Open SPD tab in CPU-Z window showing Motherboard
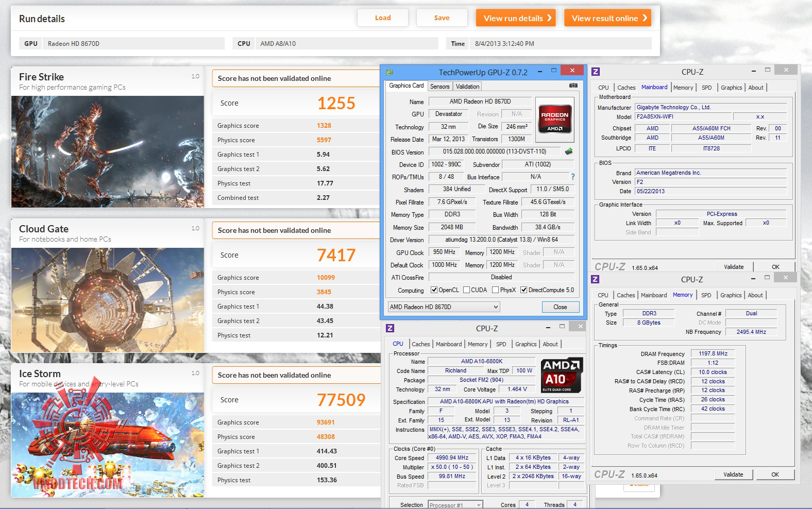This screenshot has width=812, height=509. click(x=707, y=88)
